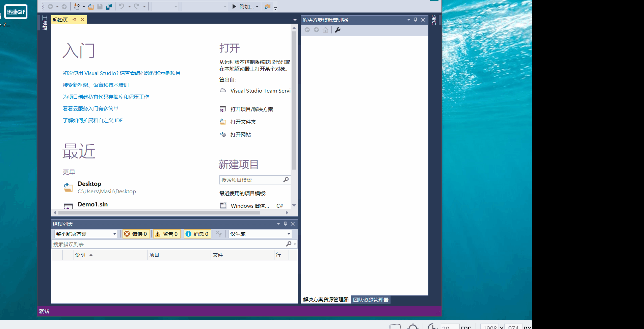Toggle the 错误 0 filter button
Image resolution: width=644 pixels, height=329 pixels.
(136, 234)
